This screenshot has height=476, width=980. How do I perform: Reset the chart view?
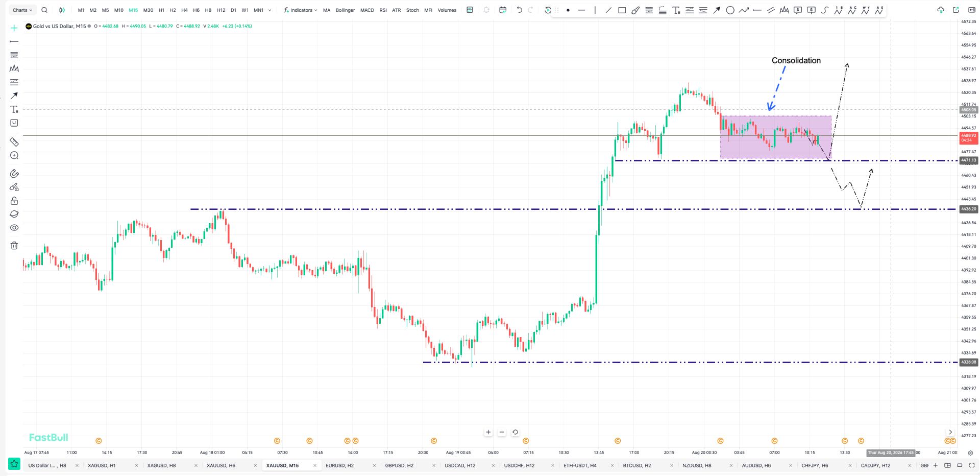[x=515, y=432]
